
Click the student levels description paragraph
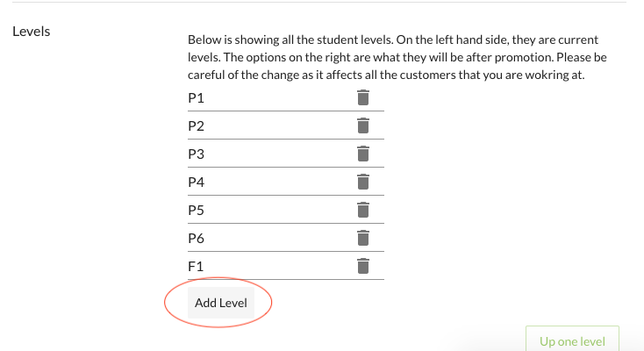tap(397, 57)
